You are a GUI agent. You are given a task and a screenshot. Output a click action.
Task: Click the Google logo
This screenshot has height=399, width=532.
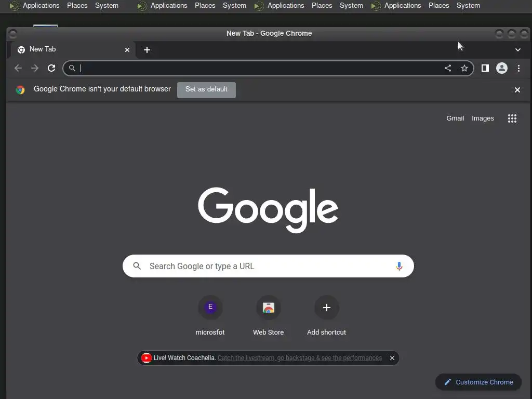point(268,210)
